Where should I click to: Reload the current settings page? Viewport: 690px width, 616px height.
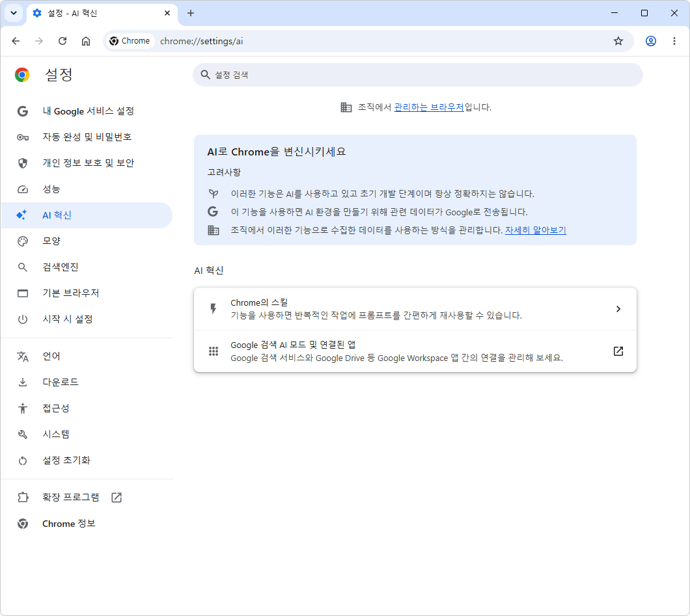(62, 41)
